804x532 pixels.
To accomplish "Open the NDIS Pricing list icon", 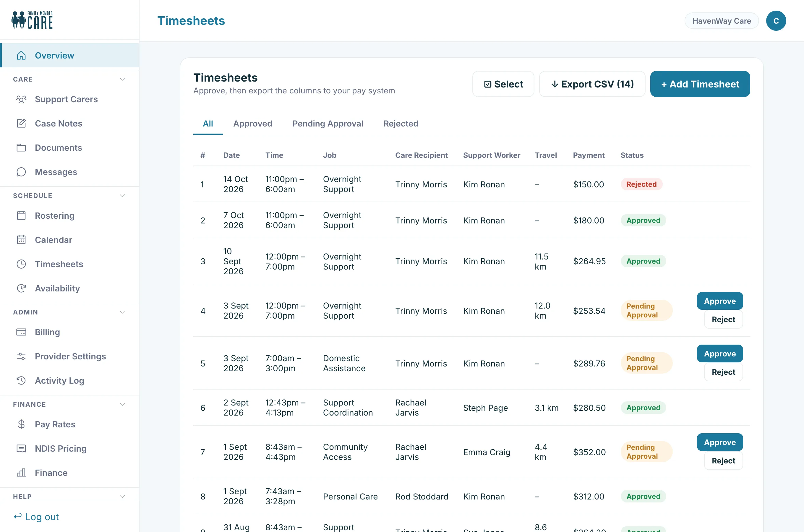I will pos(21,448).
